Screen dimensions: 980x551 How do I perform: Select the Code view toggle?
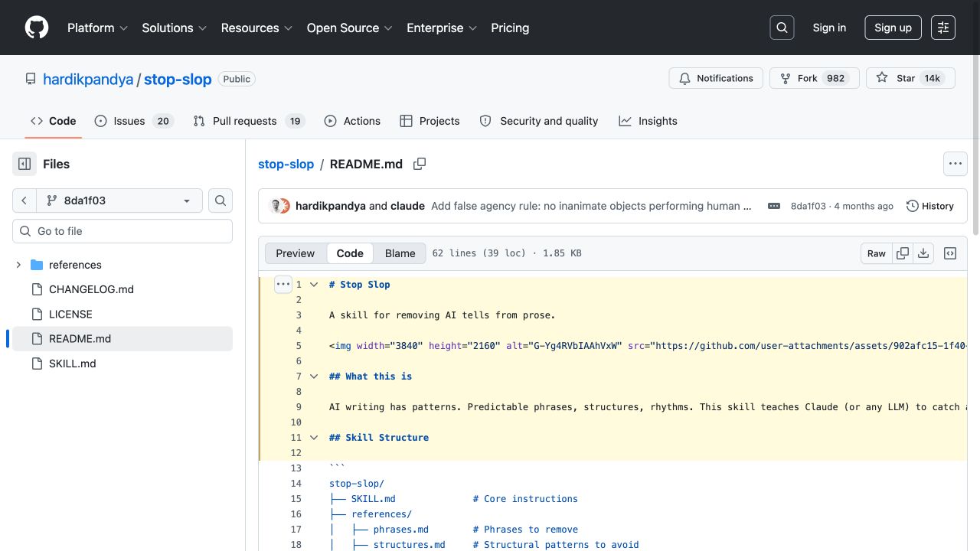350,253
